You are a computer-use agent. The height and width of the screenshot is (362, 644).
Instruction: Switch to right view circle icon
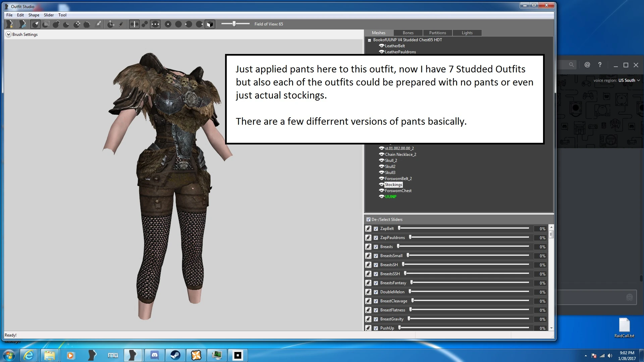pyautogui.click(x=199, y=24)
